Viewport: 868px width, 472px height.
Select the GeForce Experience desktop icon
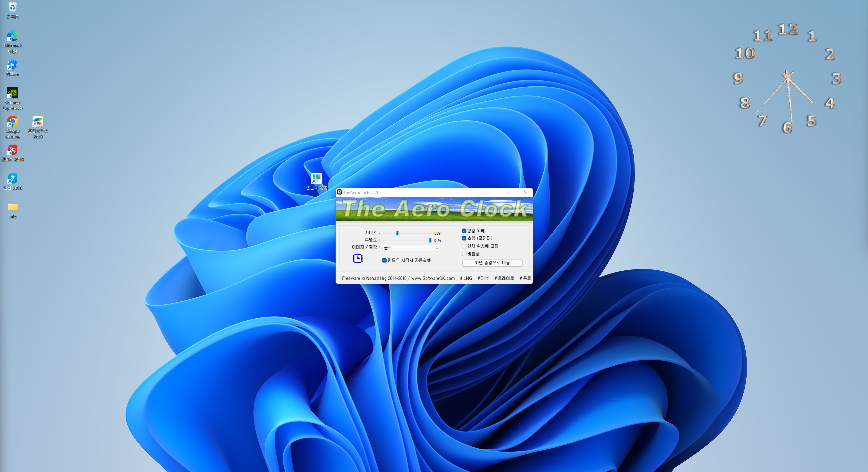tap(12, 93)
